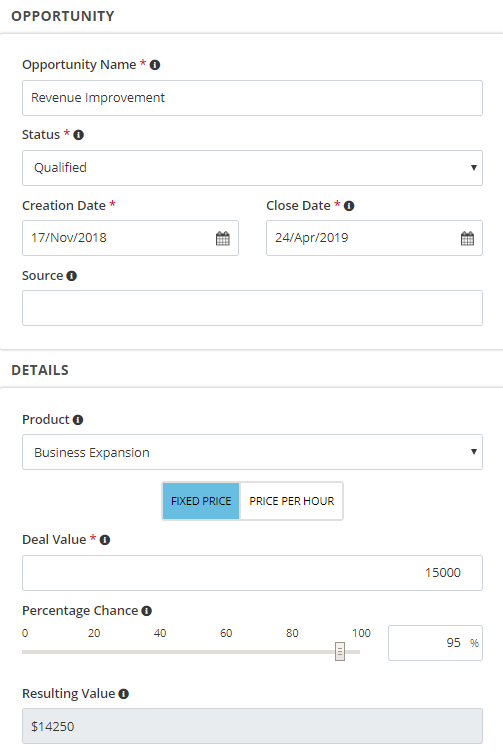
Task: Open the Creation Date calendar picker icon
Action: (222, 238)
